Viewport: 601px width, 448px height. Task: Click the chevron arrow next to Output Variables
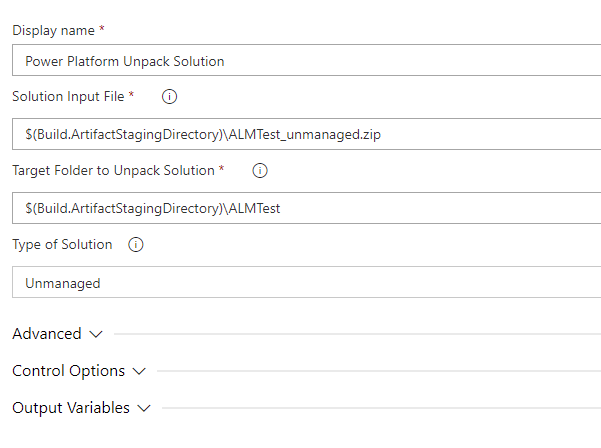point(144,409)
